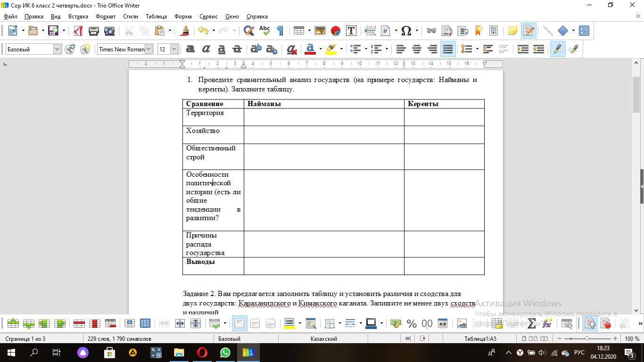This screenshot has height=362, width=644.
Task: Delete selected table rows
Action: [79, 323]
